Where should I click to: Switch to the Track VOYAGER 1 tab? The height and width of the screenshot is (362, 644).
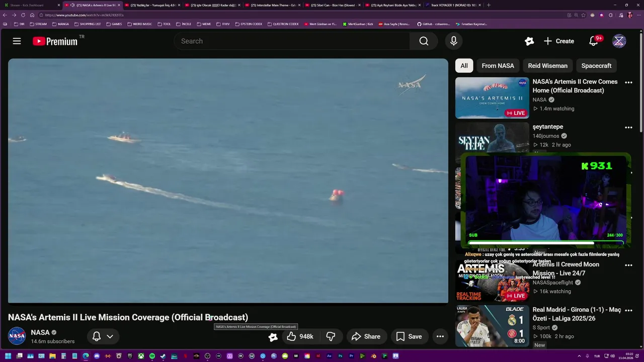click(x=453, y=5)
